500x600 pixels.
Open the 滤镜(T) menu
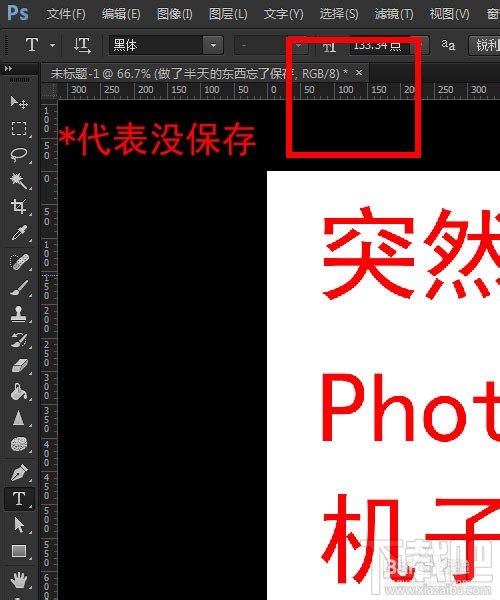pos(394,14)
